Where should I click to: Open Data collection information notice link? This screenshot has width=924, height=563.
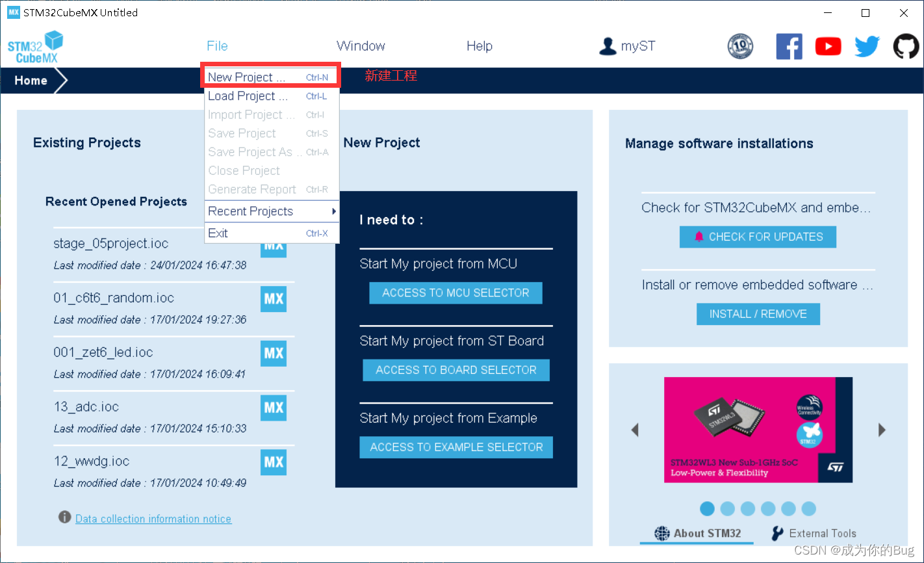[153, 519]
